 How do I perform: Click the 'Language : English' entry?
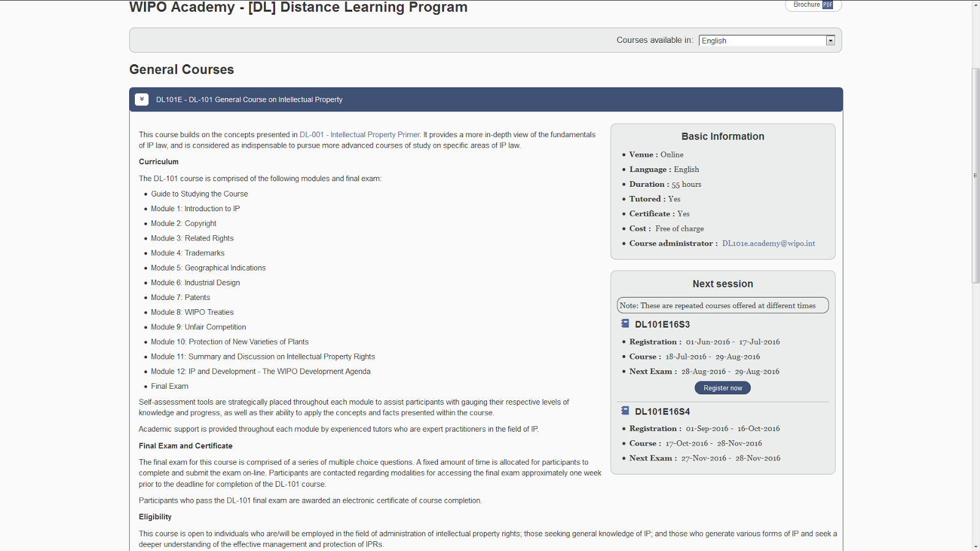pos(664,170)
